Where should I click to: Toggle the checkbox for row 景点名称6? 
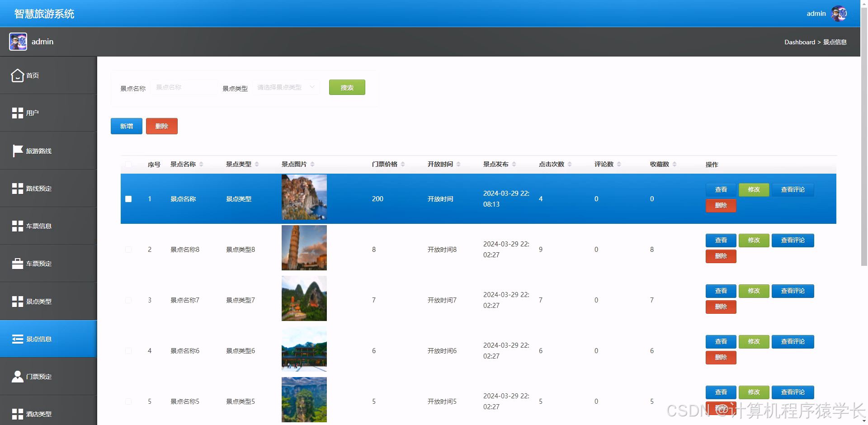[128, 351]
